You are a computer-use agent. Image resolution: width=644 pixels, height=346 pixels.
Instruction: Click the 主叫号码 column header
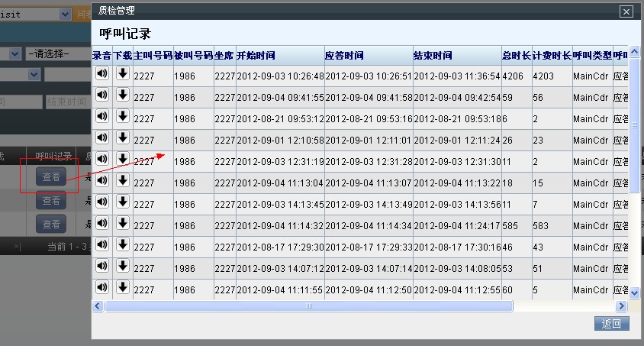[153, 56]
